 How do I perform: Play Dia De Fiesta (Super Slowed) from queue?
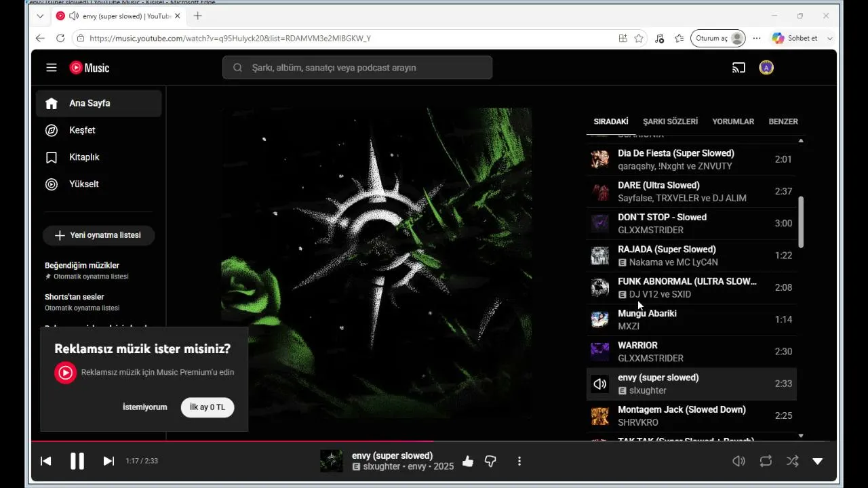pos(691,160)
